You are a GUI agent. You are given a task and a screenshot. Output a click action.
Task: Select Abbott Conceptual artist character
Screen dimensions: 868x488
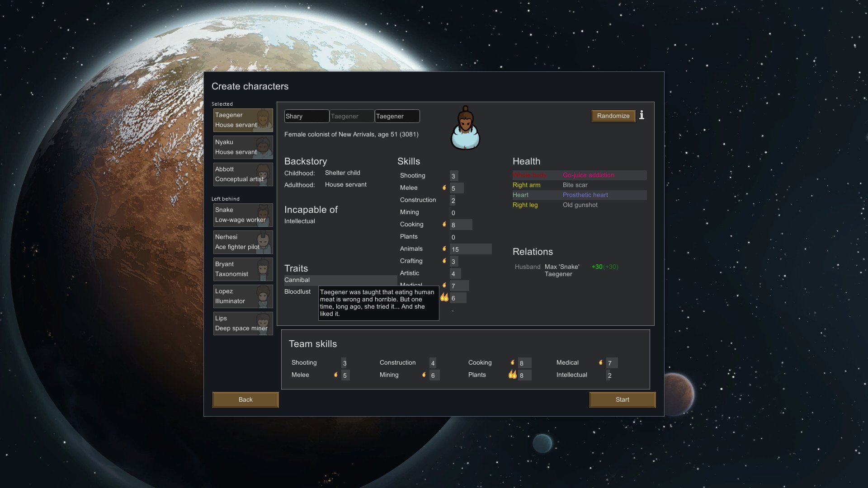242,174
